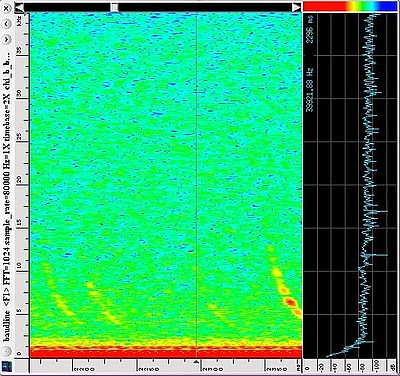Click the dB scale under the spectrum plot

coord(350,367)
